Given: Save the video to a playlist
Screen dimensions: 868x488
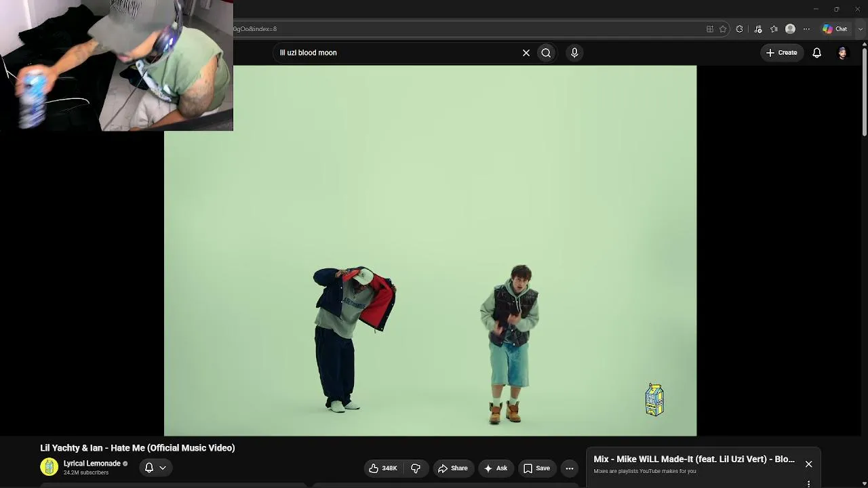Looking at the screenshot, I should (536, 468).
